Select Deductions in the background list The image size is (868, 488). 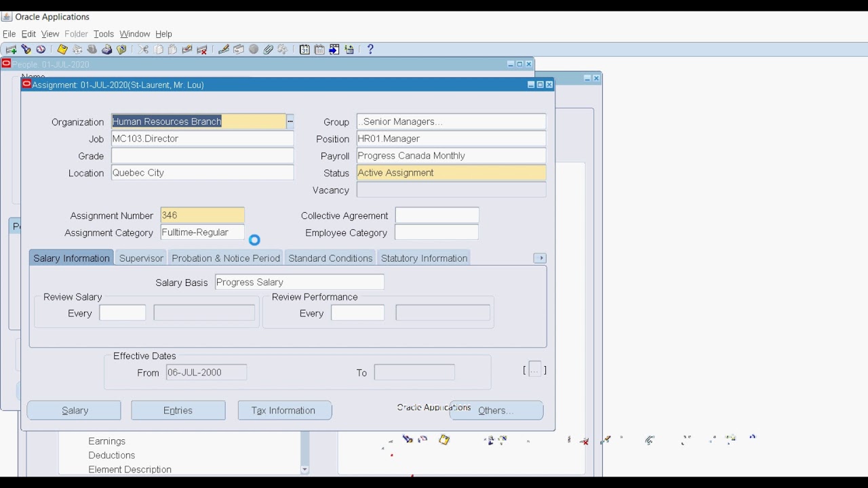[x=111, y=455]
